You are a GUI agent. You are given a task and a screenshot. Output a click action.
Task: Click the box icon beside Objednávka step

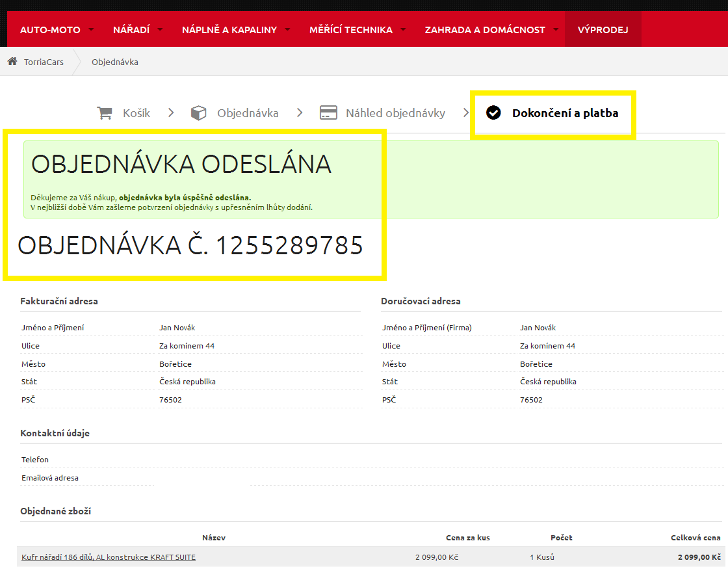tap(199, 113)
